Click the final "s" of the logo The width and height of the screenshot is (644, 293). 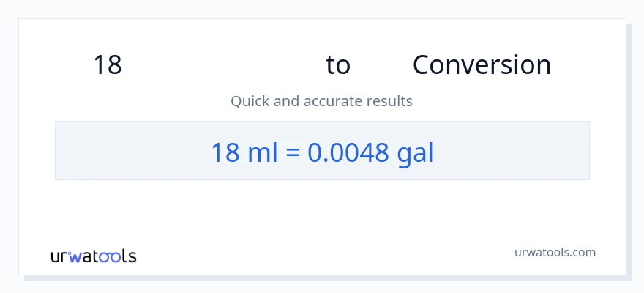[x=132, y=257]
